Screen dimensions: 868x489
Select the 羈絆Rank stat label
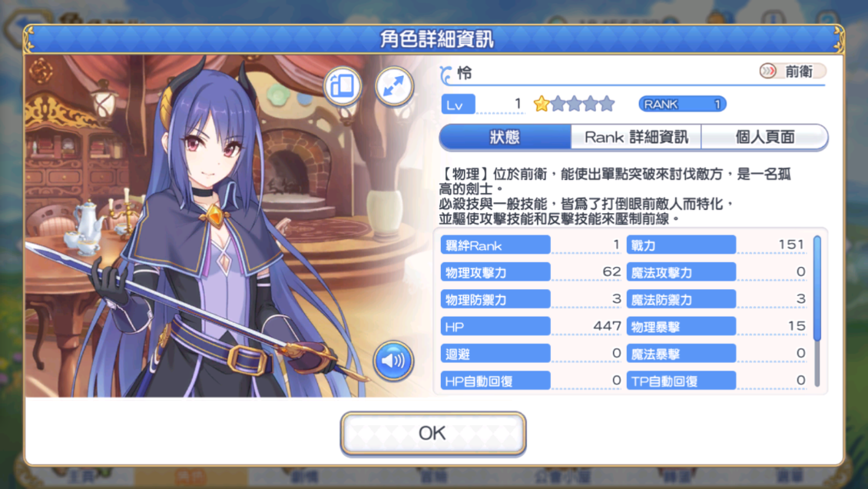point(495,244)
